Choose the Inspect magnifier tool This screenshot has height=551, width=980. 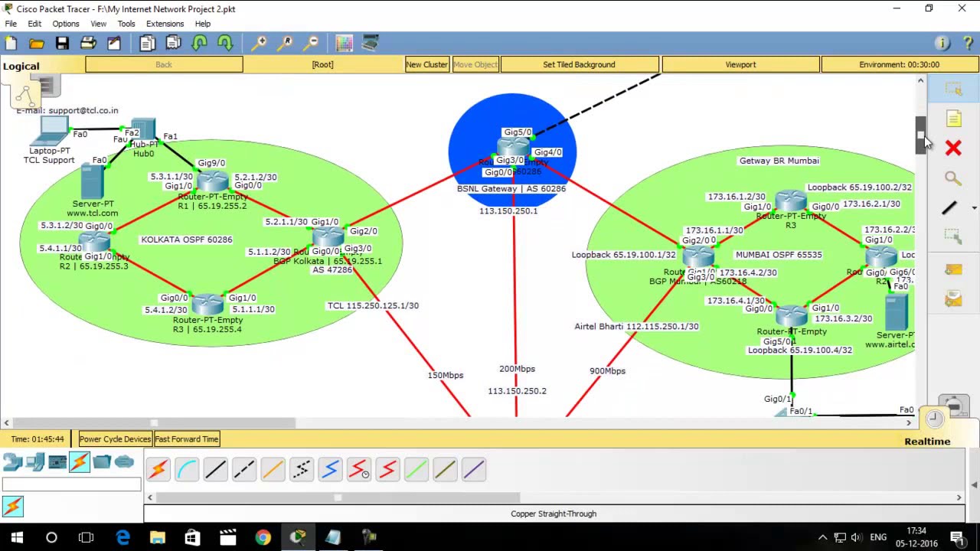[x=953, y=178]
